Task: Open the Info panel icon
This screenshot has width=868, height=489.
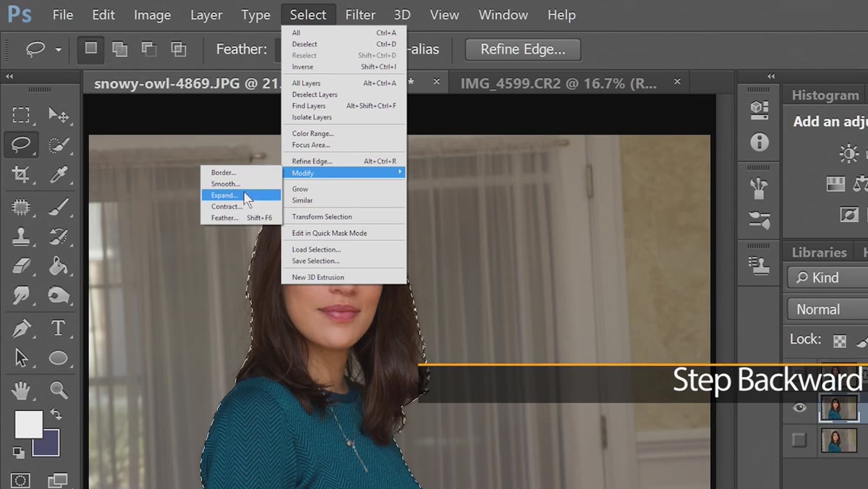Action: (x=759, y=142)
